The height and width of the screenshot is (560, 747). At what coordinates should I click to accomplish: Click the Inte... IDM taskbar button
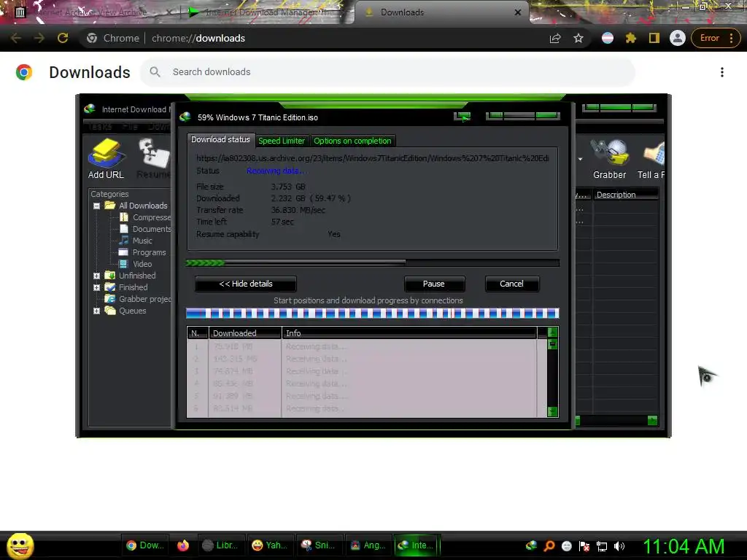coord(416,545)
